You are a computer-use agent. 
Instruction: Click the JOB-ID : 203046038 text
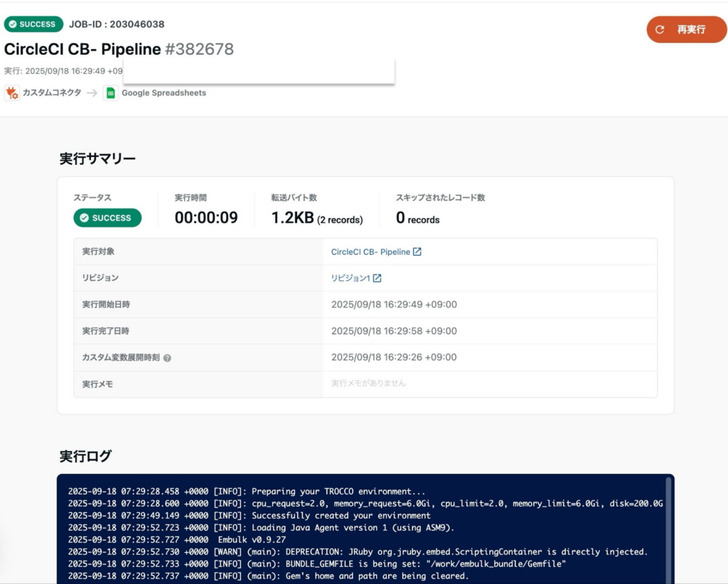click(117, 24)
